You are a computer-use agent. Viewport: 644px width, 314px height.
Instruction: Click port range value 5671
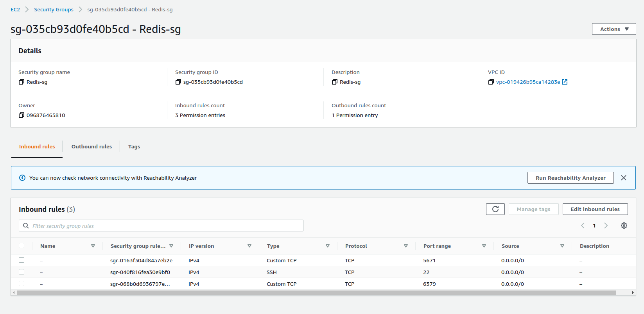(429, 260)
